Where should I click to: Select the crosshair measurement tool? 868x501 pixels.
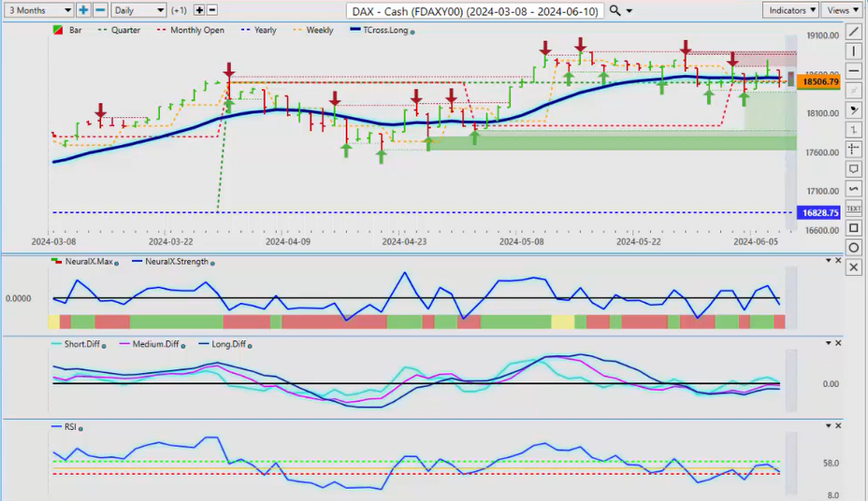pos(854,150)
